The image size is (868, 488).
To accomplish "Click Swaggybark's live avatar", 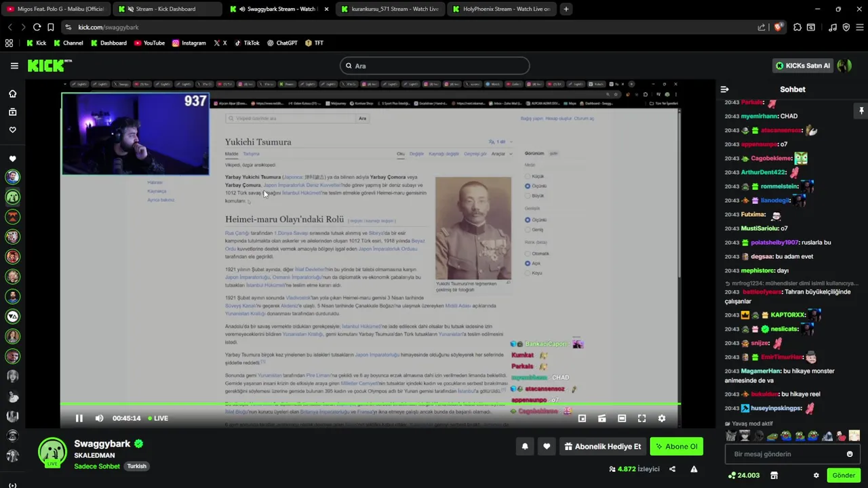I will (52, 453).
